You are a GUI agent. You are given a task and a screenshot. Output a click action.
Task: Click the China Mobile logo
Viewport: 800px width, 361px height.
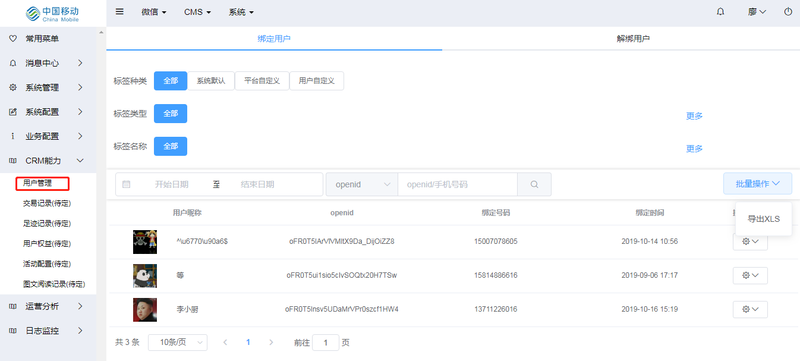pos(53,13)
